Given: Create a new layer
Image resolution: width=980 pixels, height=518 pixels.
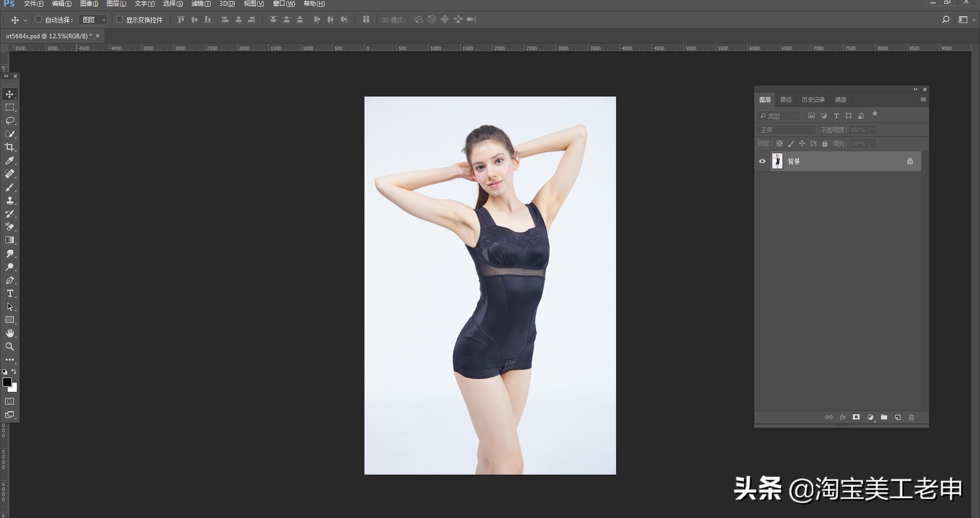Looking at the screenshot, I should point(898,417).
